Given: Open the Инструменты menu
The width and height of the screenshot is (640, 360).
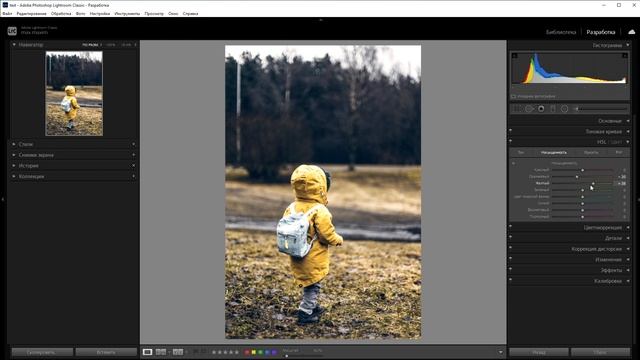Looking at the screenshot, I should click(x=127, y=13).
